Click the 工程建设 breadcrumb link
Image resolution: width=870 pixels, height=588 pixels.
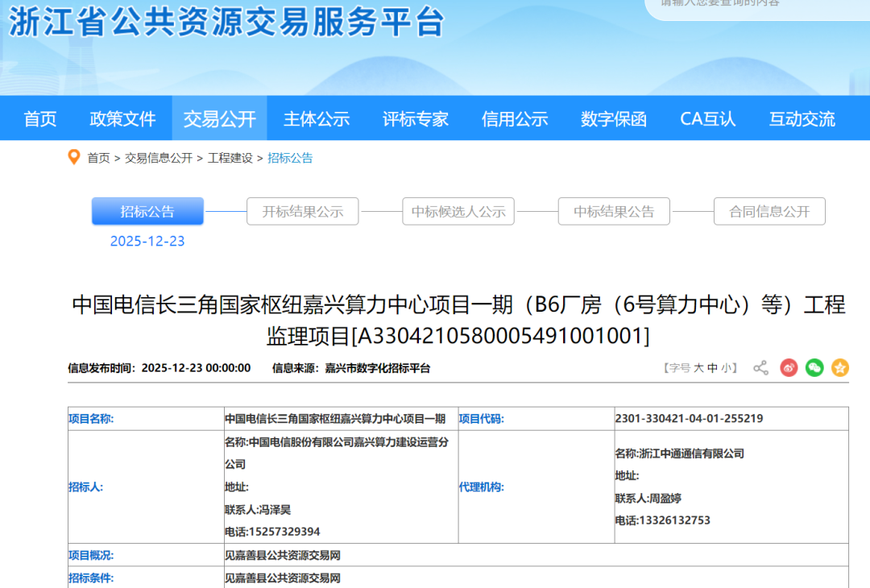point(230,158)
